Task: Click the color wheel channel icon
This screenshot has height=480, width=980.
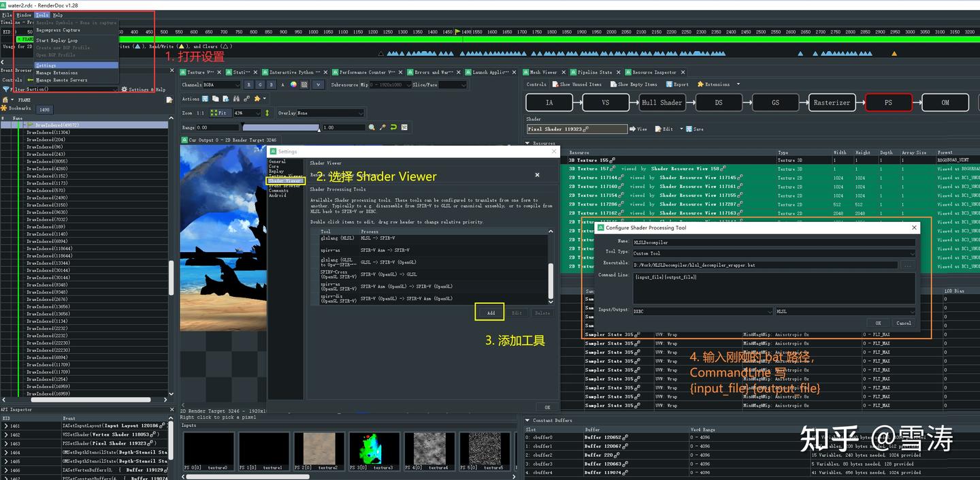Action: coord(293,84)
